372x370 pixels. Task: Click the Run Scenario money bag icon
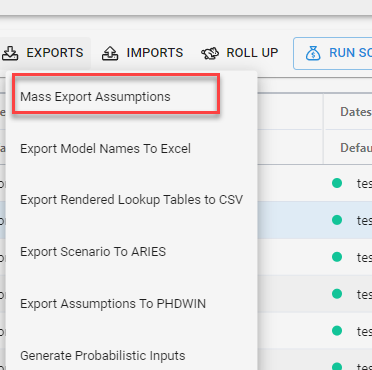coord(313,53)
